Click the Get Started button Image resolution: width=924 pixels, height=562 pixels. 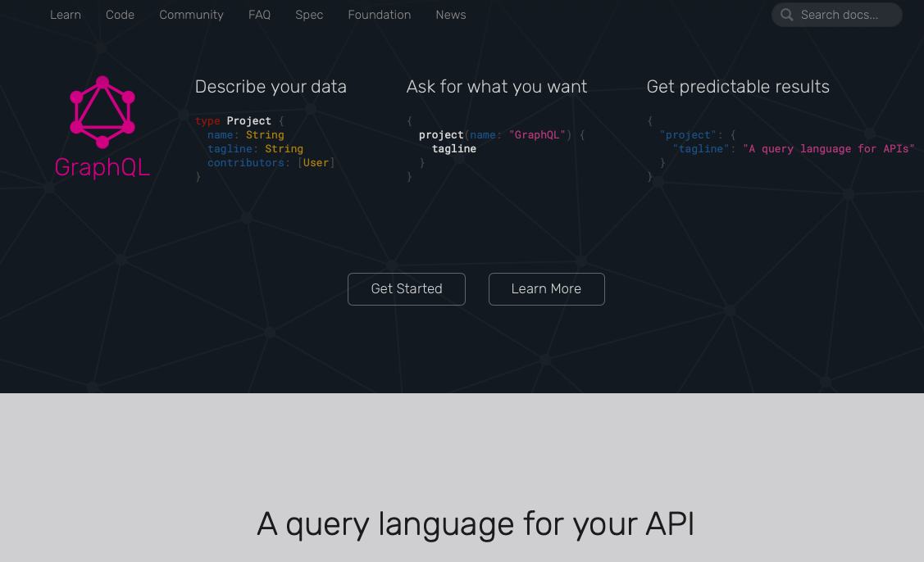coord(406,288)
